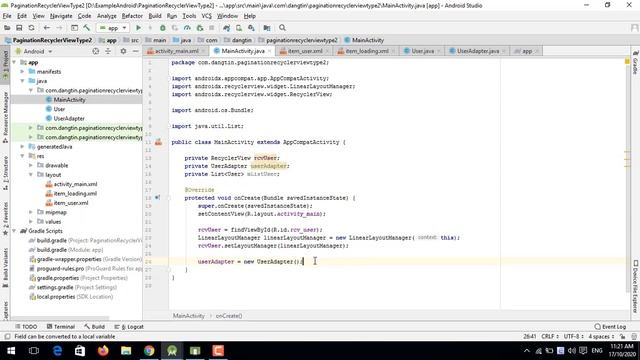
Task: Open SDK Manager icon
Action: point(251,28)
